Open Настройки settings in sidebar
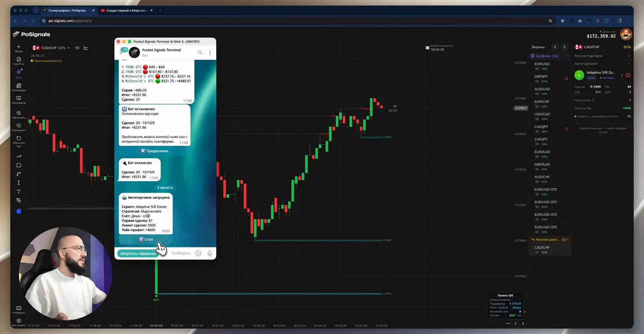 pyautogui.click(x=19, y=322)
